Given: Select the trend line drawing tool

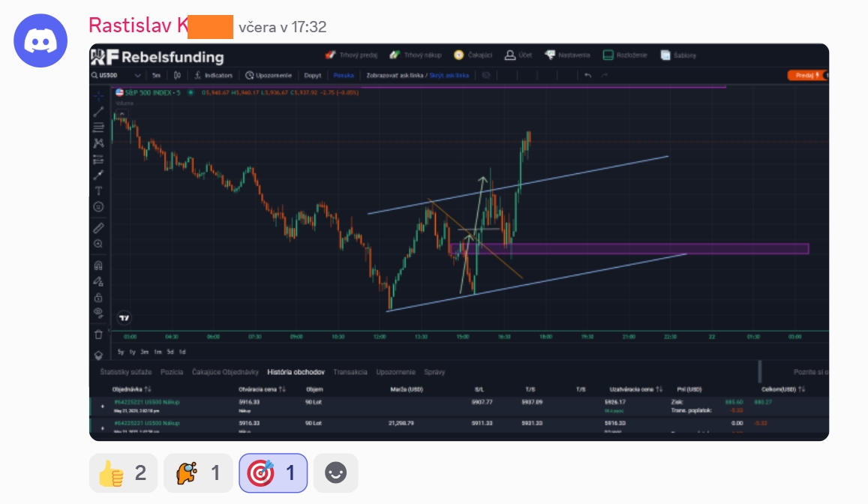Looking at the screenshot, I should coord(98,112).
